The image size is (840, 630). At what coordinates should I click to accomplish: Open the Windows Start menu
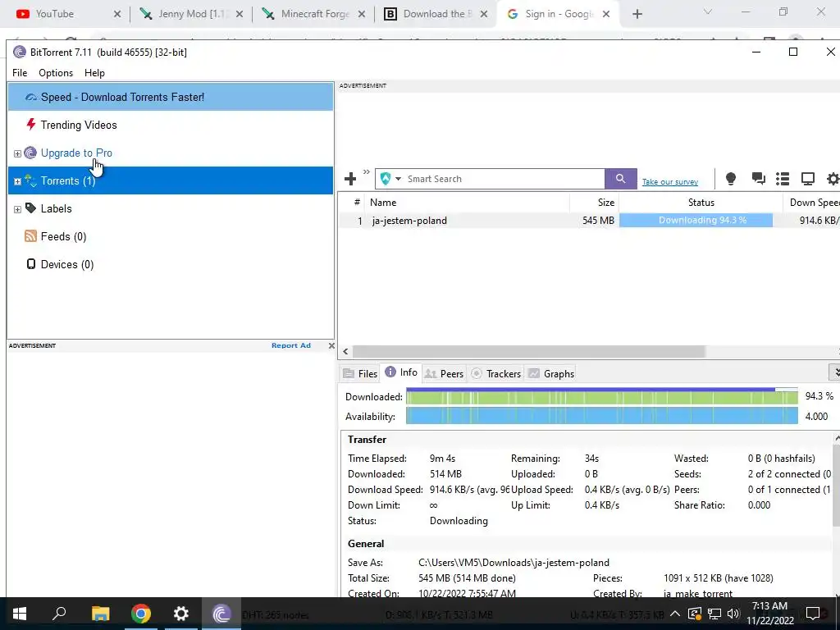point(20,614)
